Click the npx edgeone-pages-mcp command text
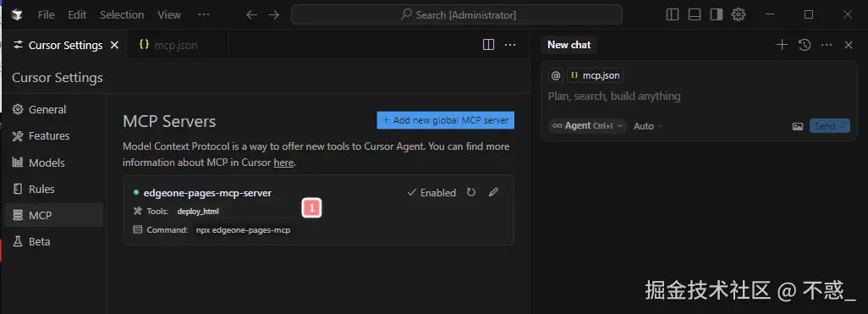868x314 pixels. [x=243, y=230]
